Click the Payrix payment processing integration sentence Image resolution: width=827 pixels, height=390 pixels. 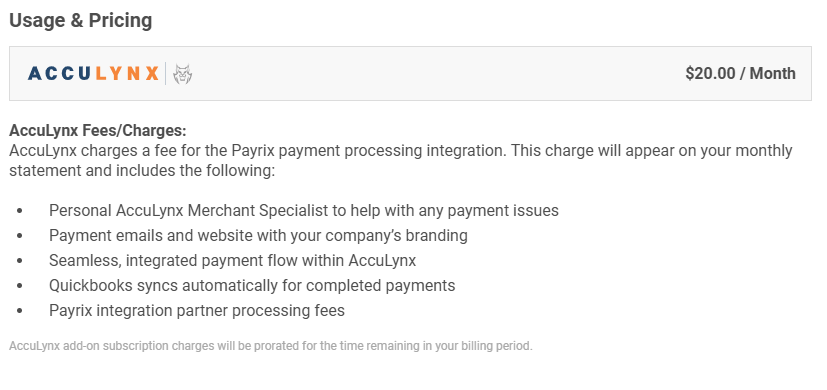(x=401, y=151)
